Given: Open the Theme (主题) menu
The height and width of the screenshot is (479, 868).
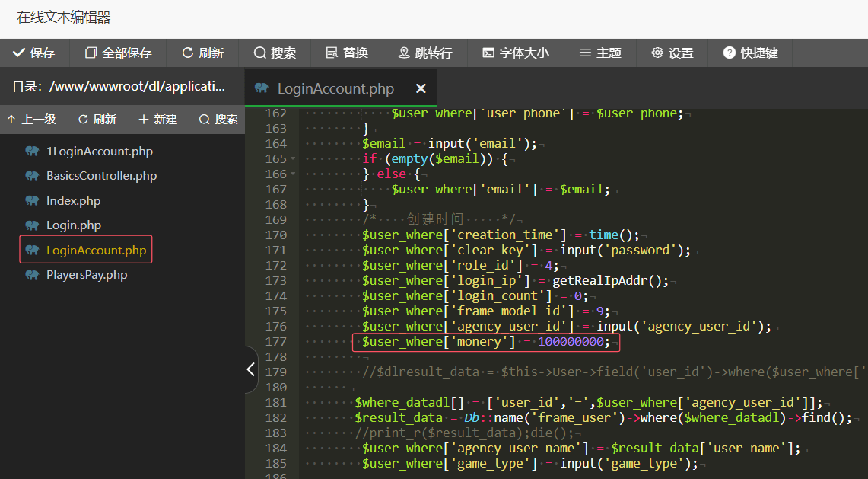Looking at the screenshot, I should point(600,53).
